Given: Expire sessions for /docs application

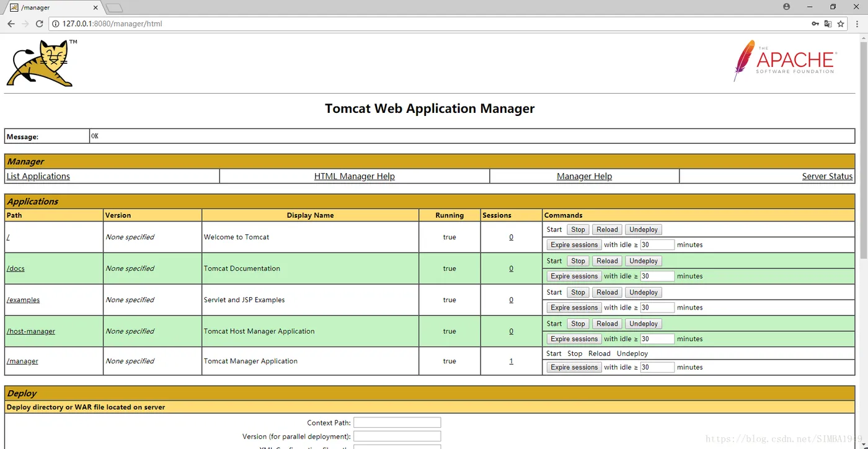Looking at the screenshot, I should pos(574,276).
